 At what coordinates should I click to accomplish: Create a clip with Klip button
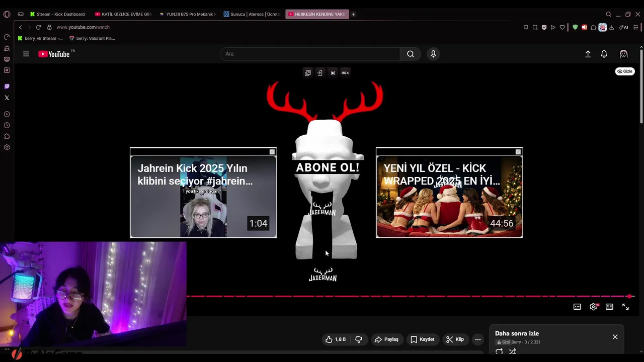455,339
